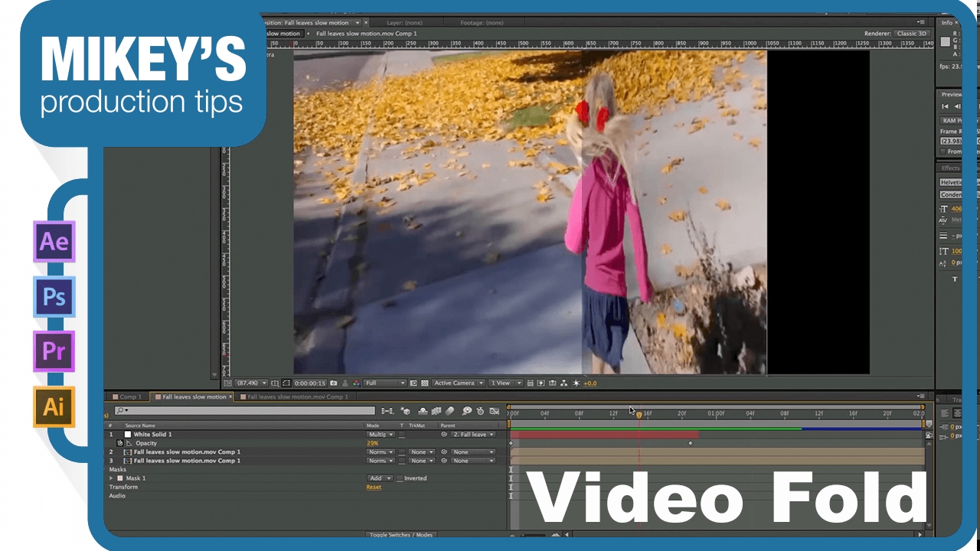Check the Inverted checkbox for Mask 1
The height and width of the screenshot is (551, 980).
pyautogui.click(x=399, y=478)
